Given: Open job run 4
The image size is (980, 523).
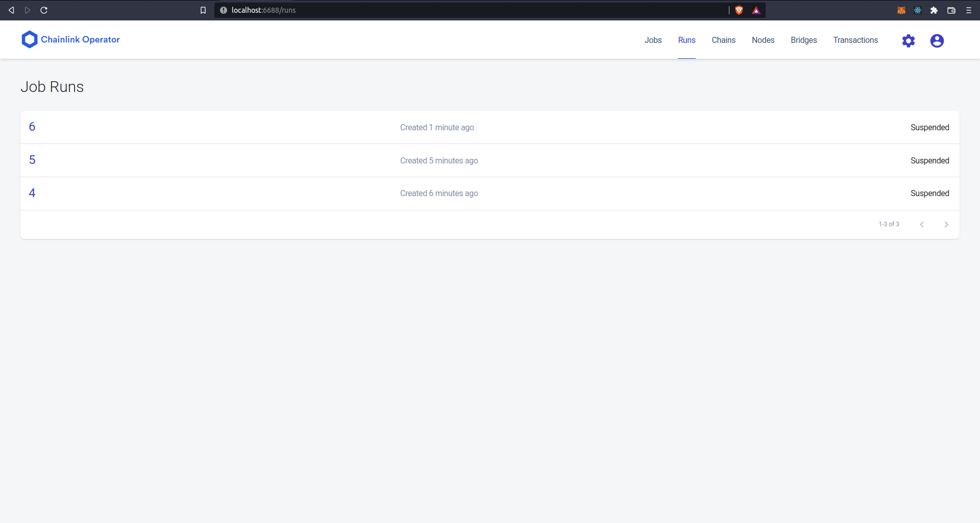Looking at the screenshot, I should point(32,193).
